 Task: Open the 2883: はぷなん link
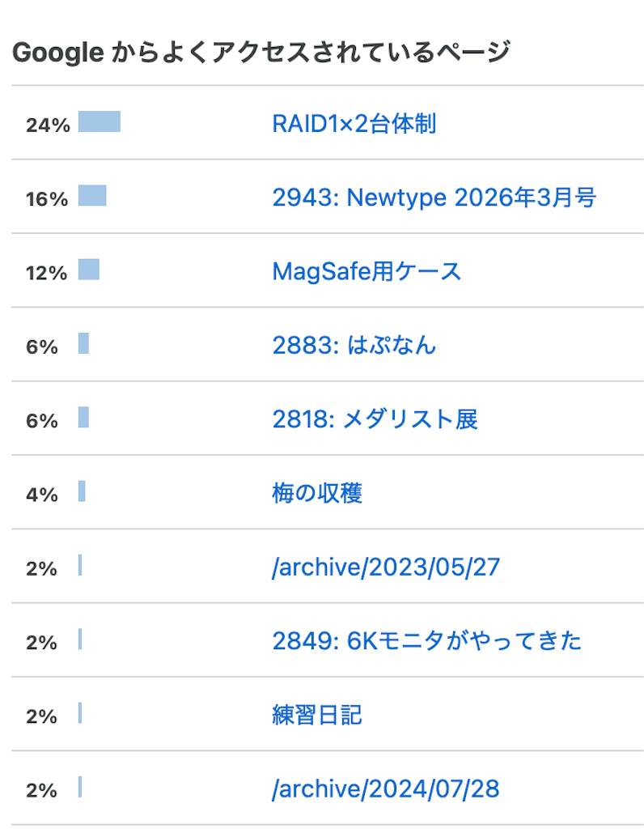tap(354, 346)
